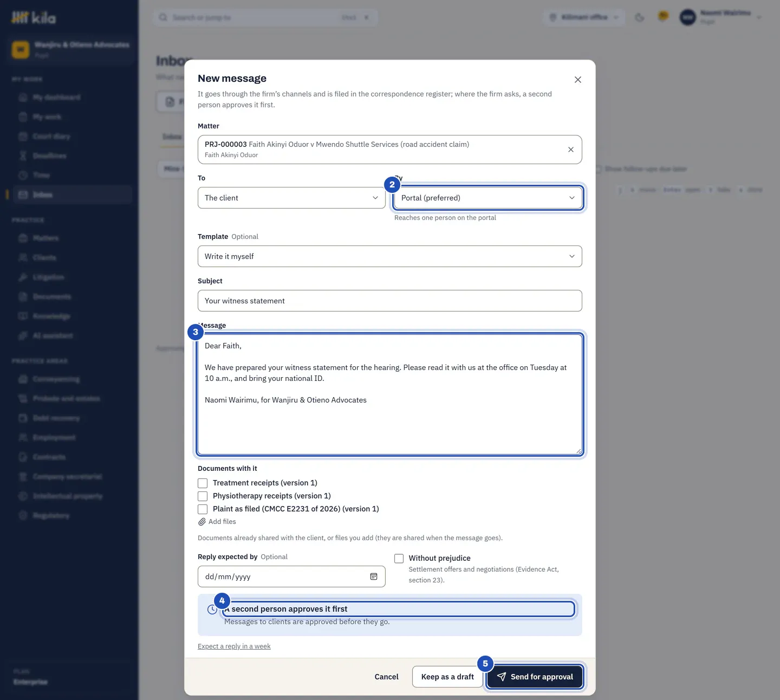Click inside the Message text area
780x700 pixels.
390,394
